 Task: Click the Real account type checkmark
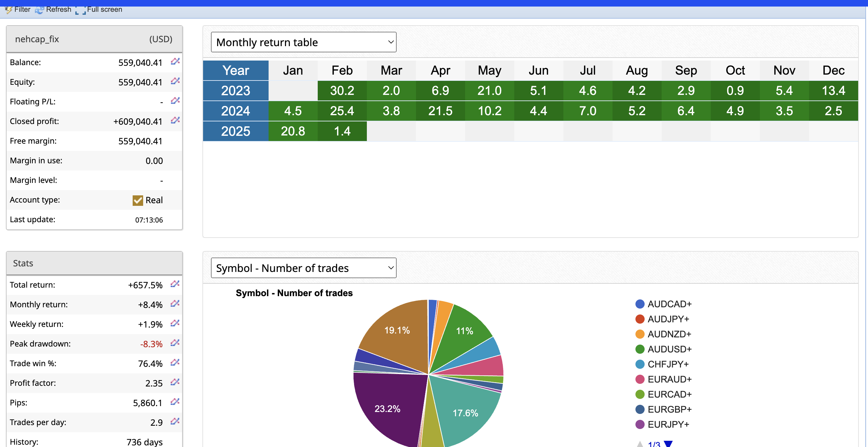(138, 200)
